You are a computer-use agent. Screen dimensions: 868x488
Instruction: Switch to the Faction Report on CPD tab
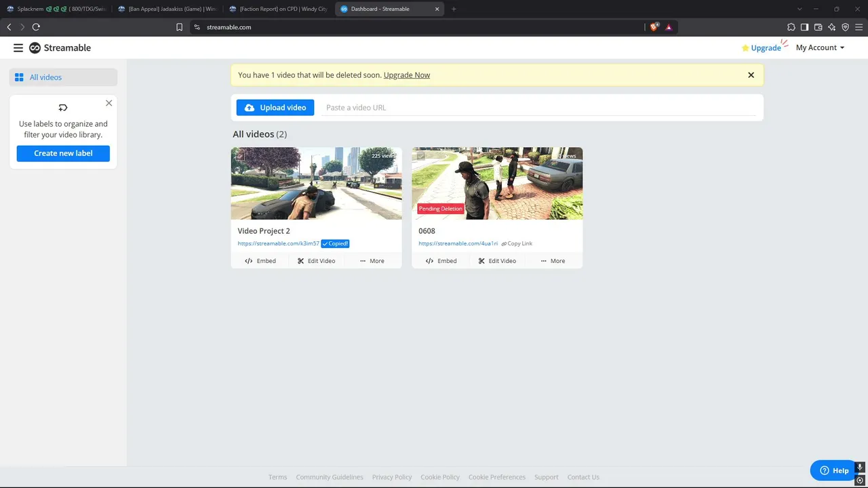[279, 9]
